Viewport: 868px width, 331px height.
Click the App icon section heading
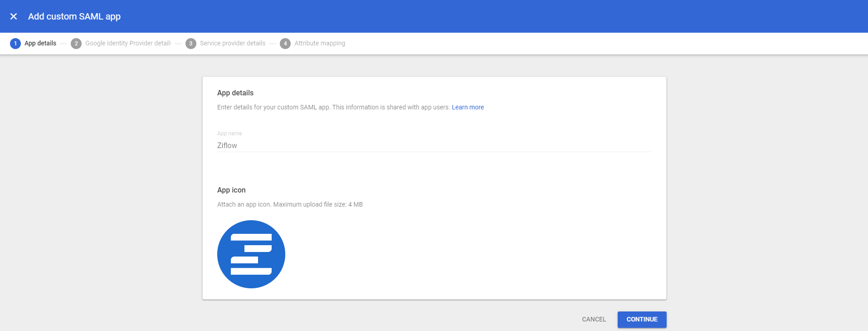click(231, 190)
